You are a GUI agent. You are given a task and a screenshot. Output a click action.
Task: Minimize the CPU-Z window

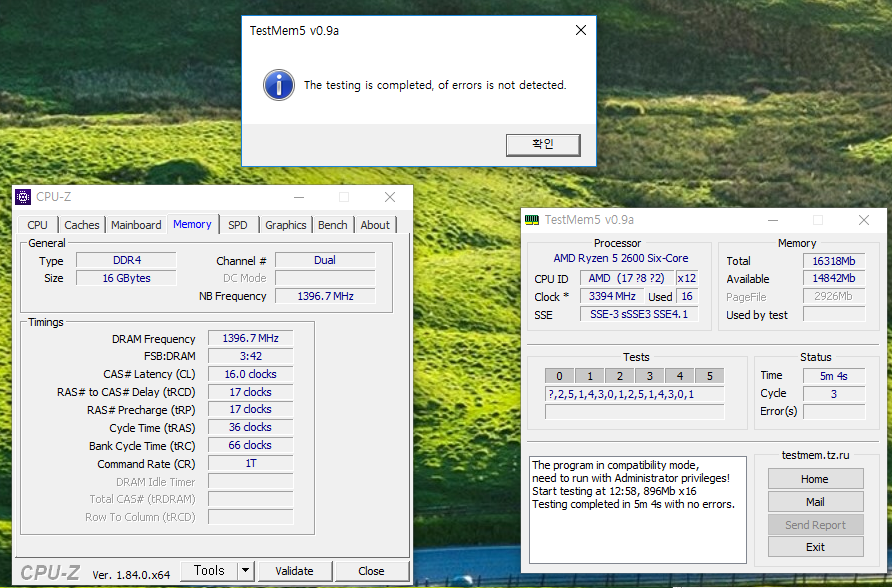pyautogui.click(x=299, y=197)
